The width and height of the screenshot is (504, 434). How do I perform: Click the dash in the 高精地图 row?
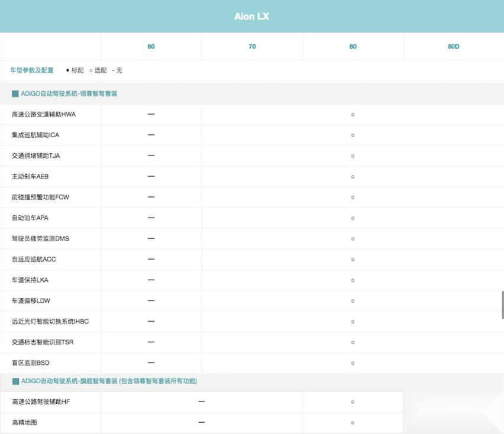click(202, 422)
